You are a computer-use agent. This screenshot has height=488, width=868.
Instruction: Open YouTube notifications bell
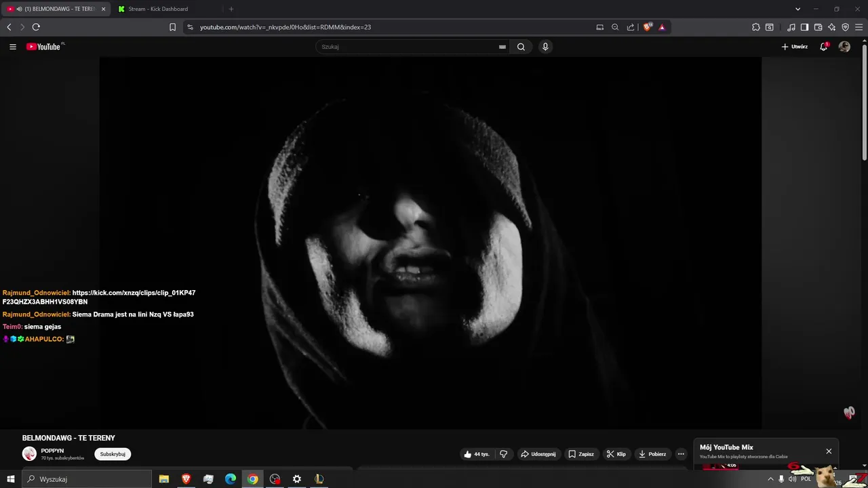pyautogui.click(x=824, y=47)
